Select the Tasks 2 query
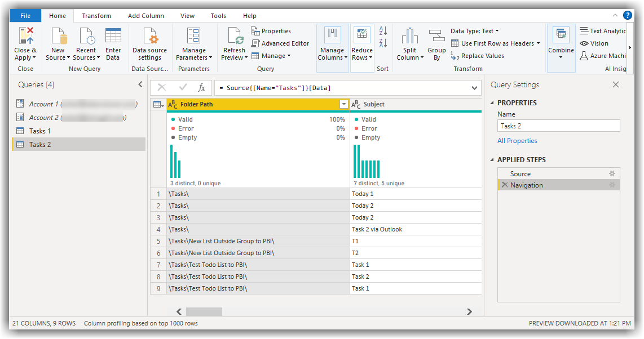644x339 pixels. (79, 144)
